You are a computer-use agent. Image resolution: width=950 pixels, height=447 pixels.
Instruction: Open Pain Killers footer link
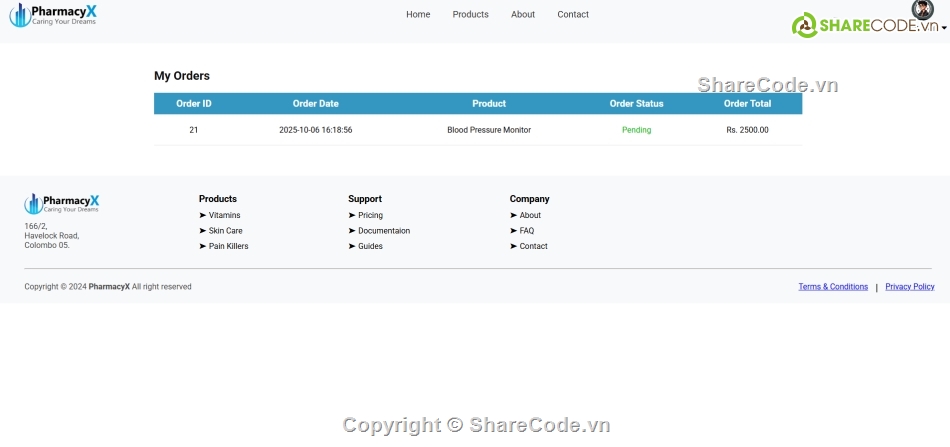coord(228,246)
